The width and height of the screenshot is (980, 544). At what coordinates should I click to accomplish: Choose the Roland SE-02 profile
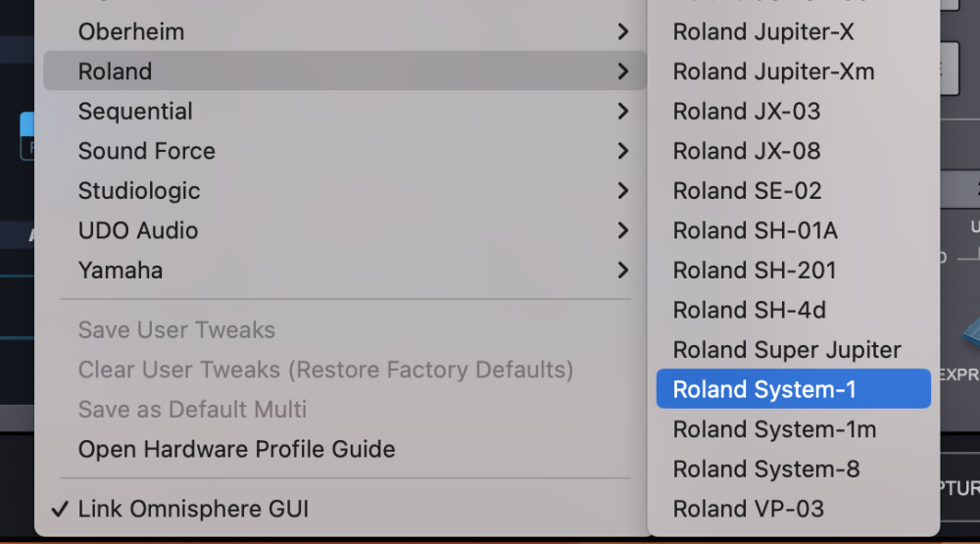[x=747, y=191]
